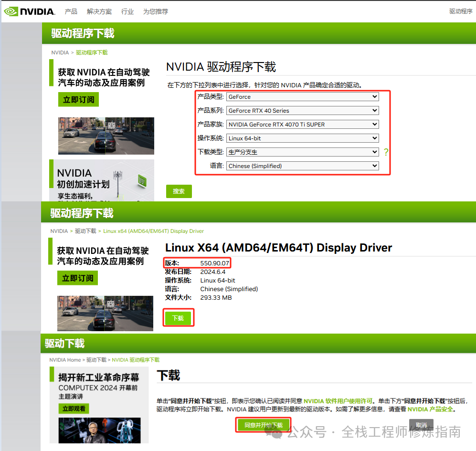
Task: Click the NVIDIA 驱动程序下载 breadcrumb in the bottom section
Action: 136,360
